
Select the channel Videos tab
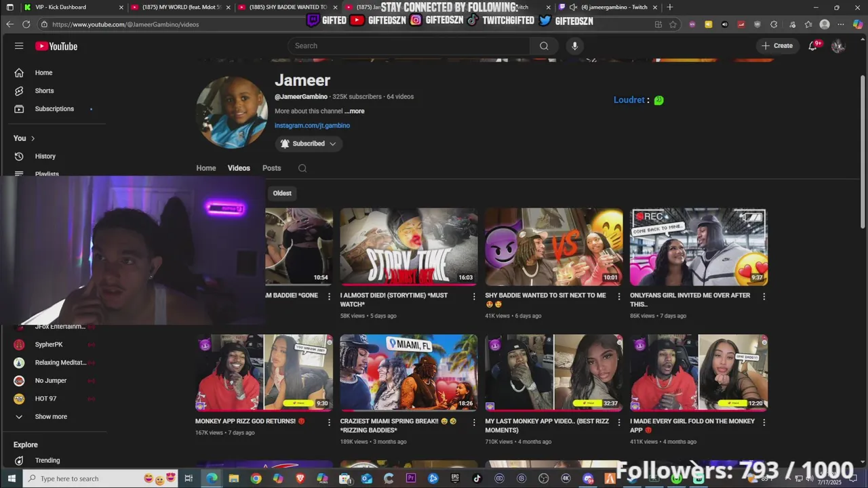pyautogui.click(x=239, y=168)
